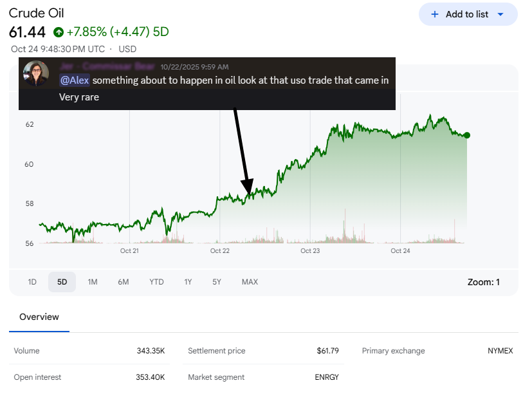The width and height of the screenshot is (532, 403).
Task: Select the 1D time range
Action: (x=32, y=282)
